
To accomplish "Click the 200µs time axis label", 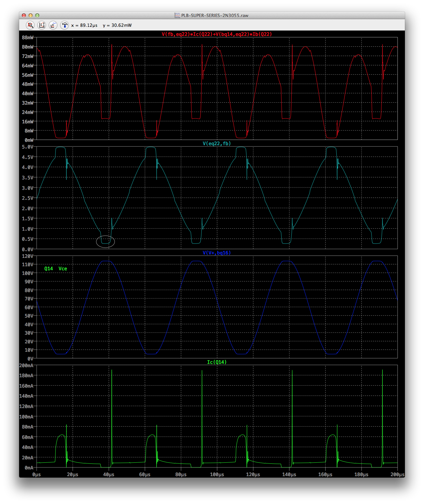I will tap(397, 475).
